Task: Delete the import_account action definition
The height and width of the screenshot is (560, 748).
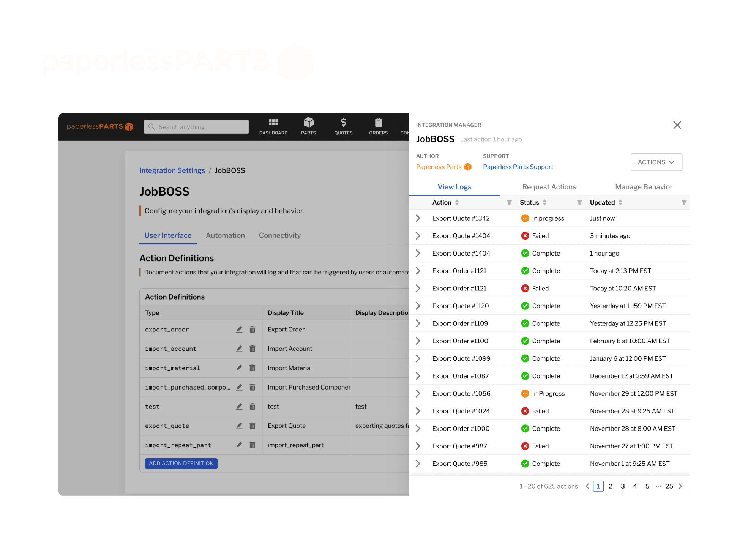Action: (x=252, y=349)
